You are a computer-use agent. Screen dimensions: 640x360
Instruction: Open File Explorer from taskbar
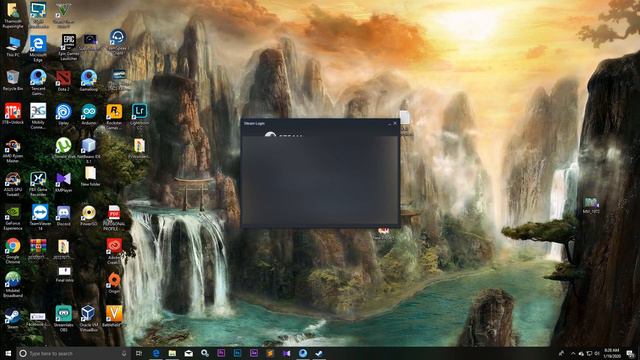(172, 353)
